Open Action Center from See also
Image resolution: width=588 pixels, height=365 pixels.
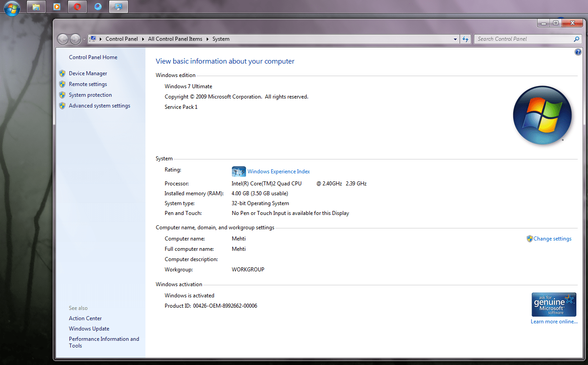click(x=85, y=318)
